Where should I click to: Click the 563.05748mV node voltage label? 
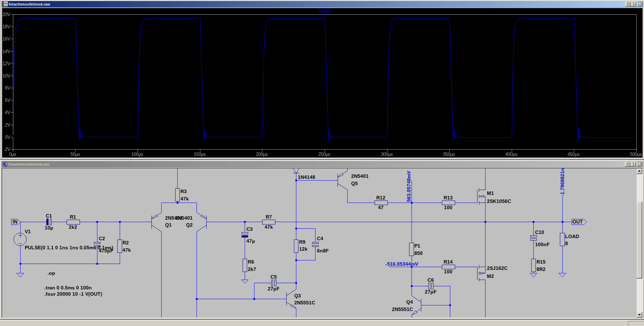(x=409, y=186)
